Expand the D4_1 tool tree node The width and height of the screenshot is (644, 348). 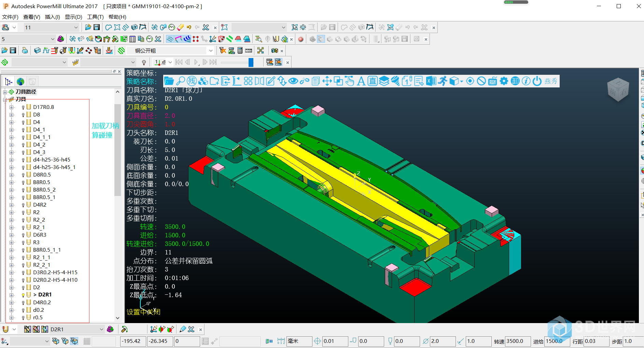(x=11, y=130)
